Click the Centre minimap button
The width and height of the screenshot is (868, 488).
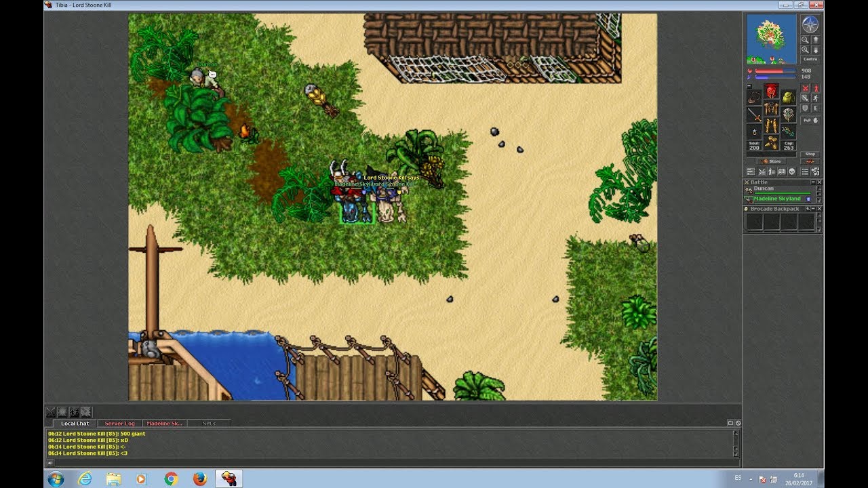pos(810,59)
